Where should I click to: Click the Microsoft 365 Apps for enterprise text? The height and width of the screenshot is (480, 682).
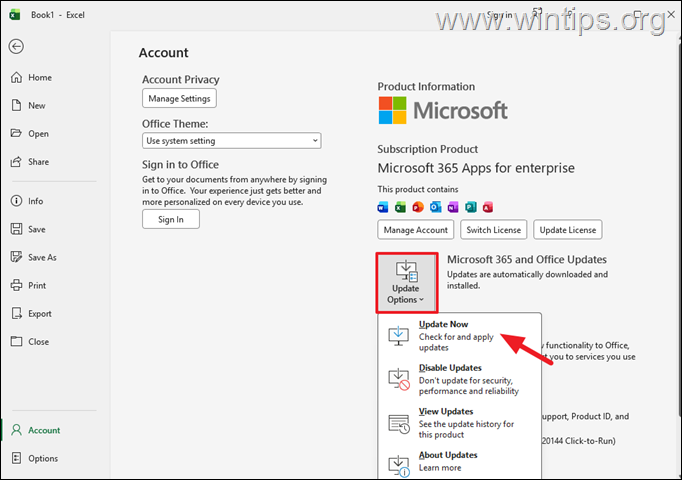click(x=476, y=168)
